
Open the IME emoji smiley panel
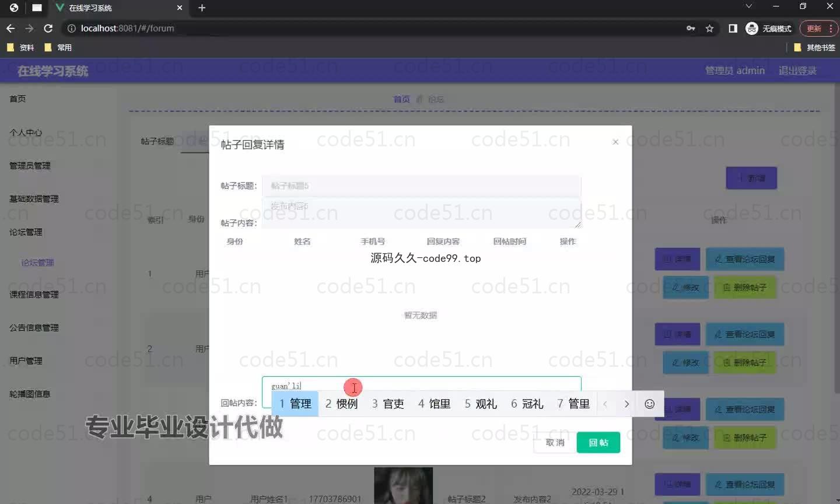pyautogui.click(x=649, y=404)
